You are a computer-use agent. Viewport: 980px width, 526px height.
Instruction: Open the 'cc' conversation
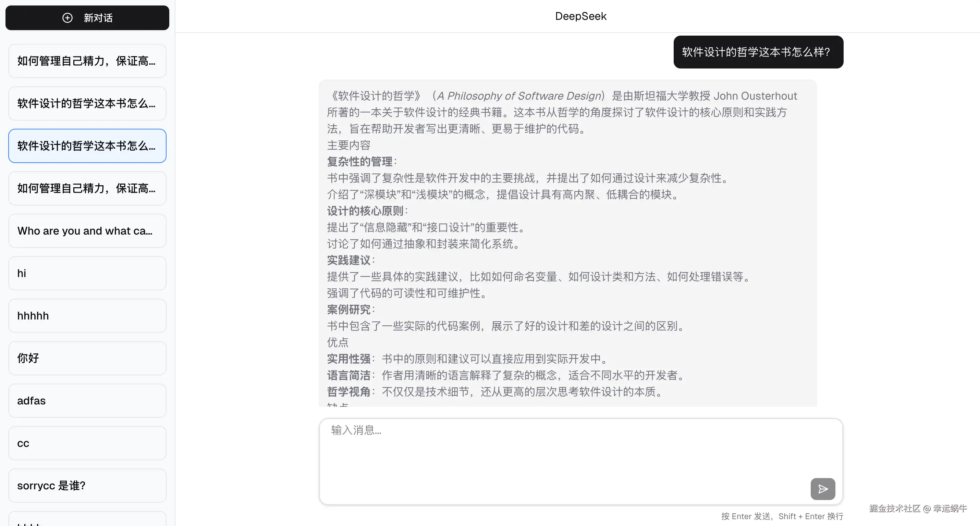pos(87,443)
